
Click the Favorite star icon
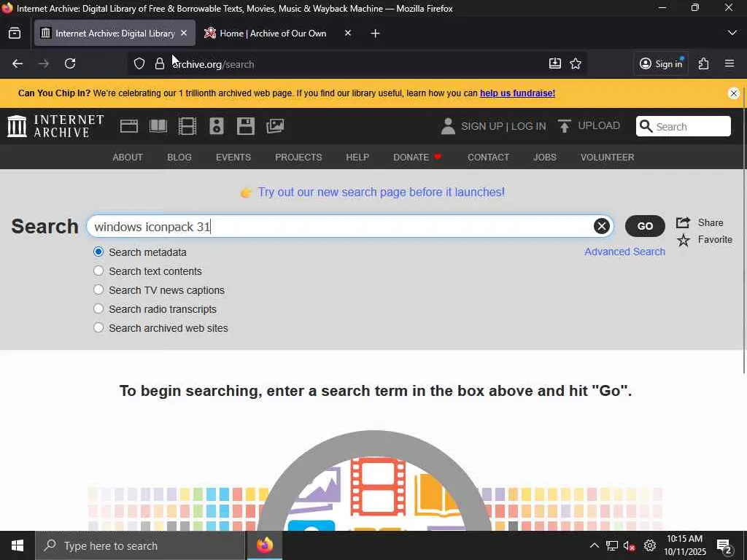[683, 240]
